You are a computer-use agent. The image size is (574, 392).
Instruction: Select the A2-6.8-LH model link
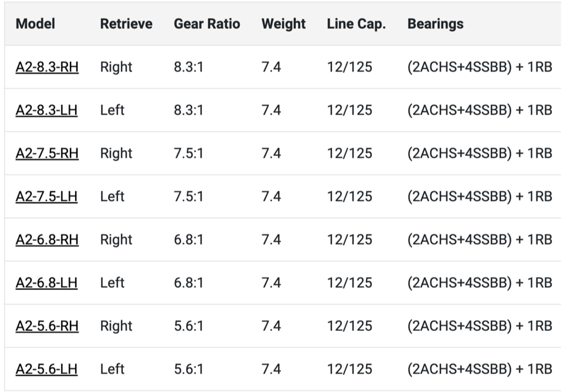tap(46, 283)
